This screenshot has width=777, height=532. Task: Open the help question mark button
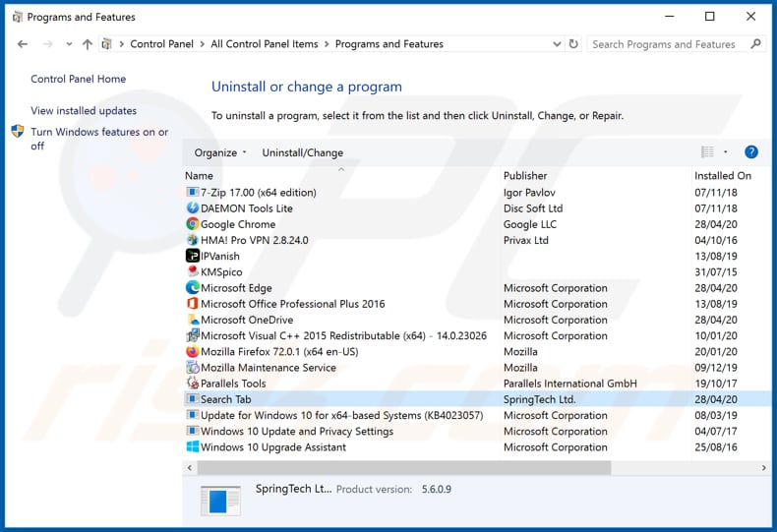click(x=751, y=152)
